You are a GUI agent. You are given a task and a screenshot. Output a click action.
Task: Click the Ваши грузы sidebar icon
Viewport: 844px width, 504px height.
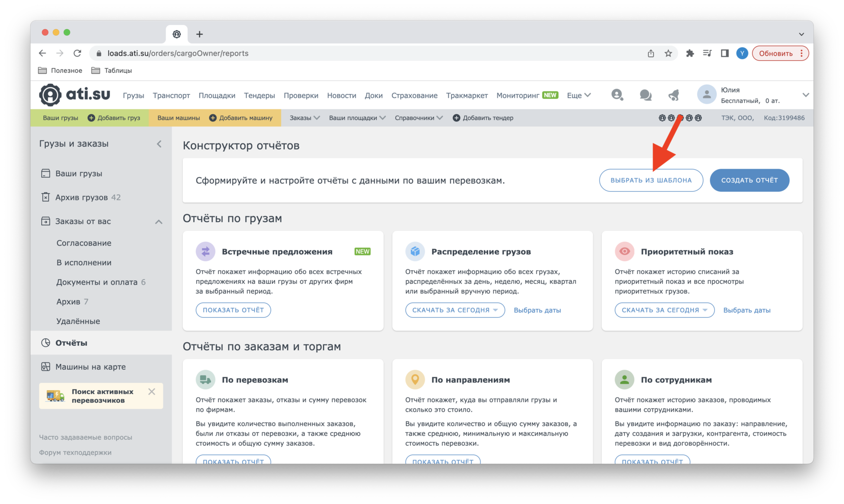(46, 173)
